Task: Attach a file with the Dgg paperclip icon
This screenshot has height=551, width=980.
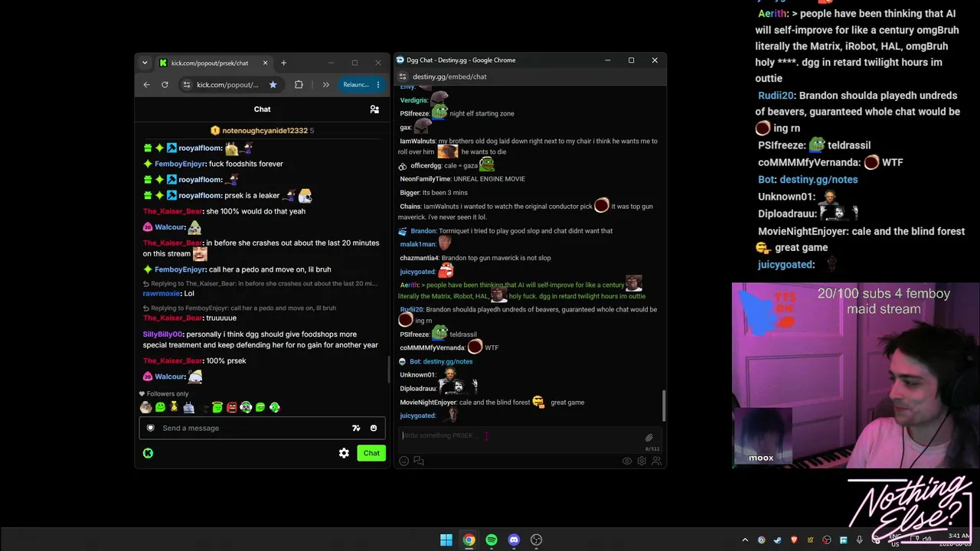Action: 649,438
